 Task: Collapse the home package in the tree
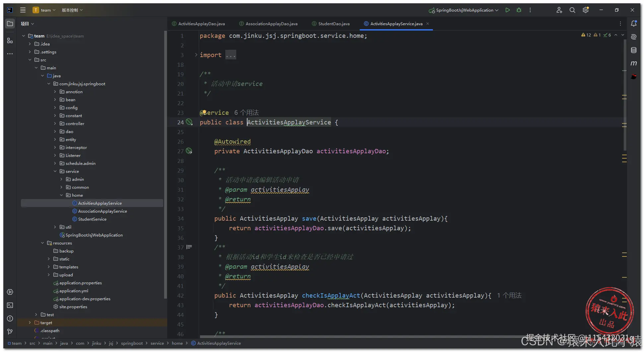click(61, 195)
